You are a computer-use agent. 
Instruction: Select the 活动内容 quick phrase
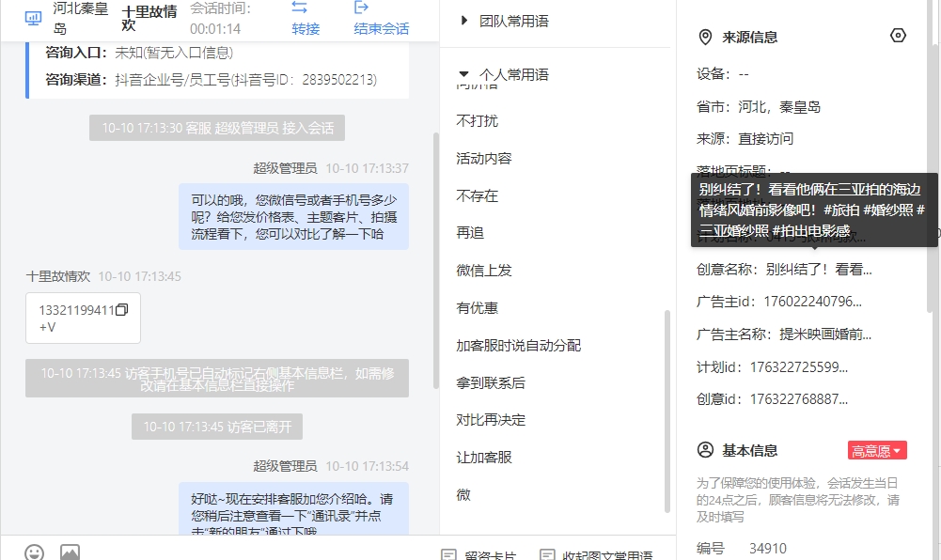pos(484,158)
